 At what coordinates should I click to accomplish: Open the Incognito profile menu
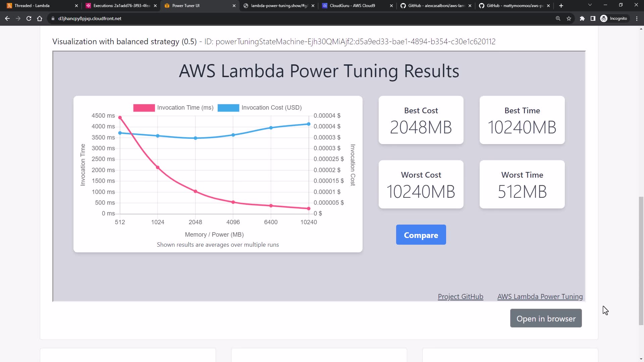(614, 18)
